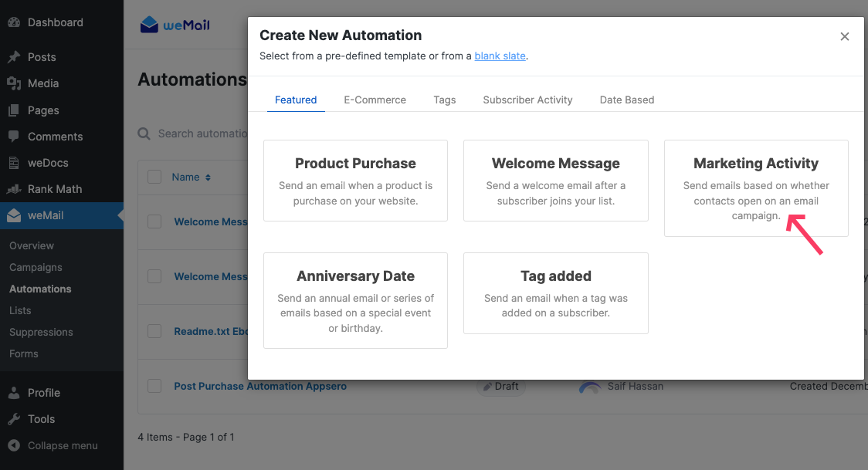Close the Create New Automation dialog
This screenshot has height=470, width=868.
(x=845, y=36)
